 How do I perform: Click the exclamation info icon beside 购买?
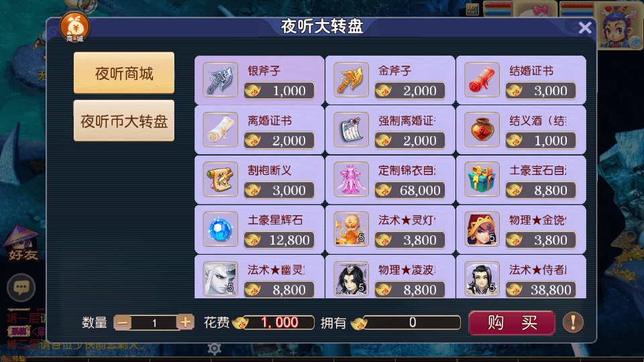point(573,322)
